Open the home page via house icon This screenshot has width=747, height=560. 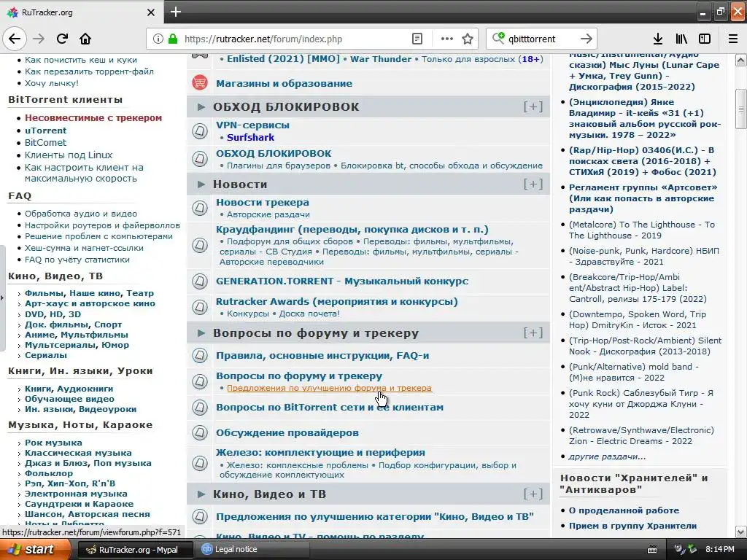point(85,39)
